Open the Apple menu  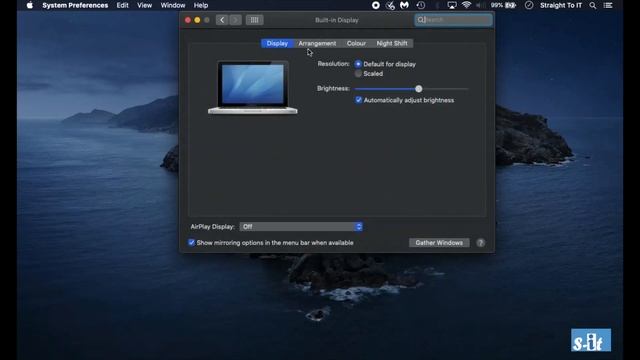30,5
